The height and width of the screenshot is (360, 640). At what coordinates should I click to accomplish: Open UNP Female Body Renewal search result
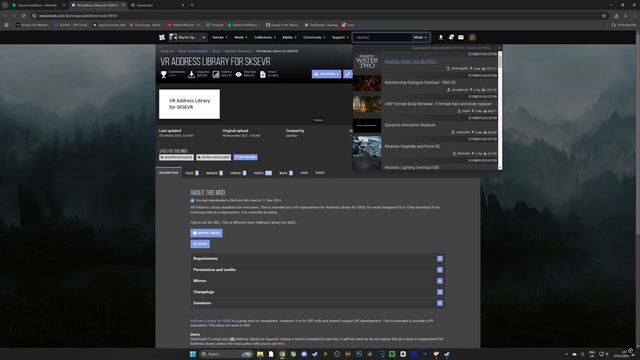pos(438,104)
